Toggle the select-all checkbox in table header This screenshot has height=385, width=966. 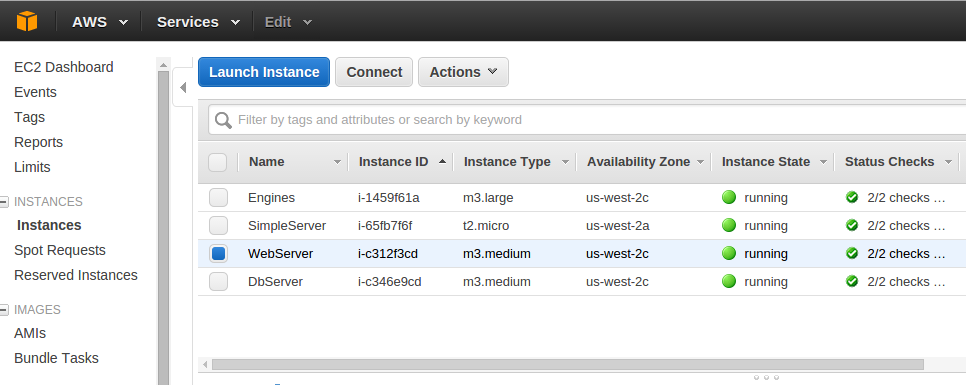(217, 162)
